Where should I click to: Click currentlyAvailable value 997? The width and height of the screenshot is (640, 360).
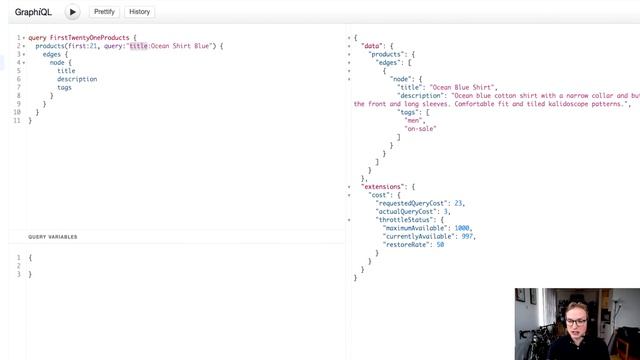(467, 236)
